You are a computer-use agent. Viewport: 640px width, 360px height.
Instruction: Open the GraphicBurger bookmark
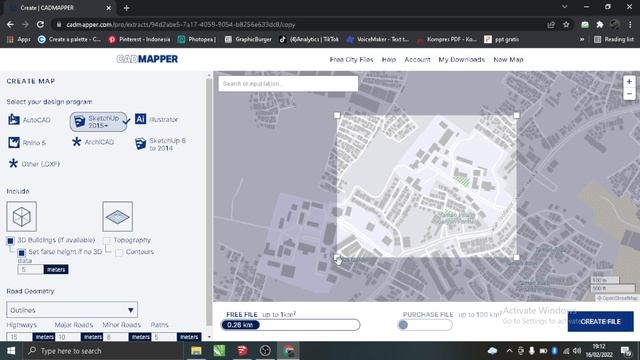[248, 39]
